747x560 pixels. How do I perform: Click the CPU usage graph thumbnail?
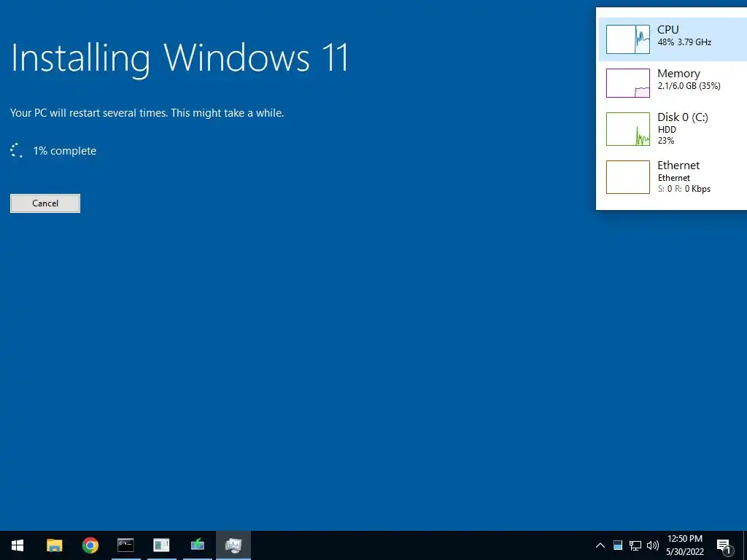click(628, 39)
